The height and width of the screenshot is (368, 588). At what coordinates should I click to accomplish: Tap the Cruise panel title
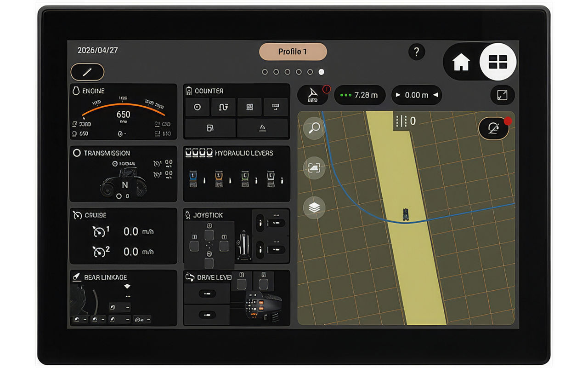coord(96,215)
